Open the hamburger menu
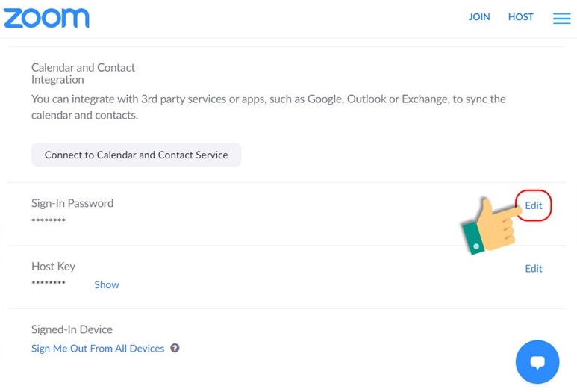The image size is (577, 392). pos(561,18)
